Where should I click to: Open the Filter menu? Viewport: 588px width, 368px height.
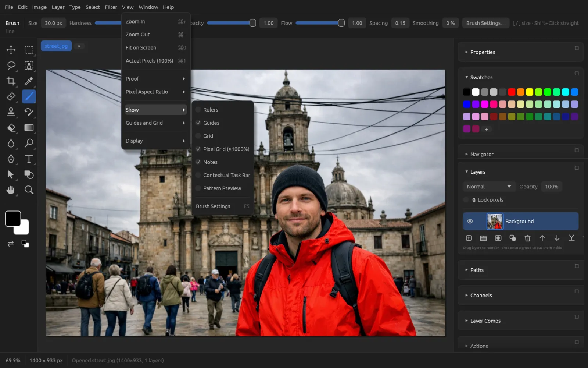click(111, 7)
